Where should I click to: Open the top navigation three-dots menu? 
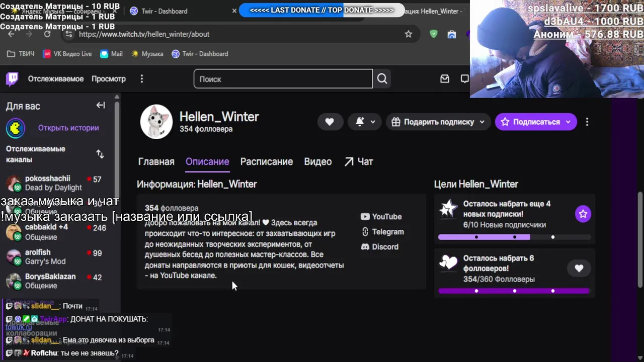142,79
